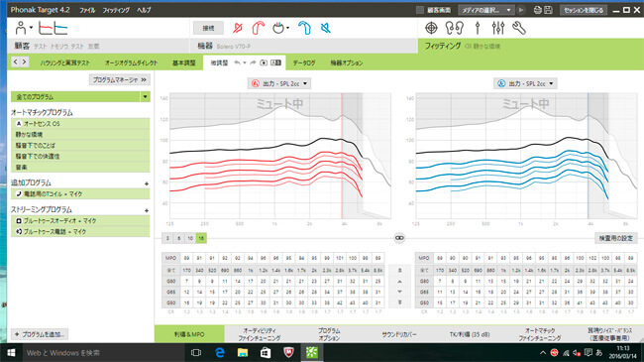This screenshot has width=644, height=362.
Task: Click the single slider icon
Action: [478, 28]
